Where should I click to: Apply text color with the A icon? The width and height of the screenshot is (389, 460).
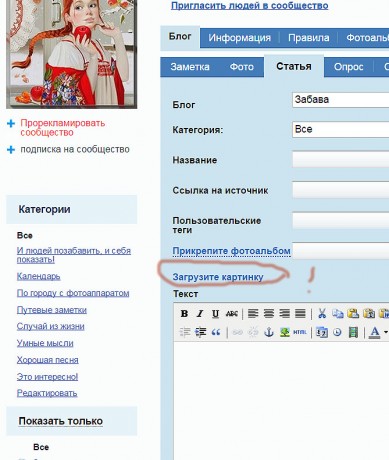click(x=375, y=332)
